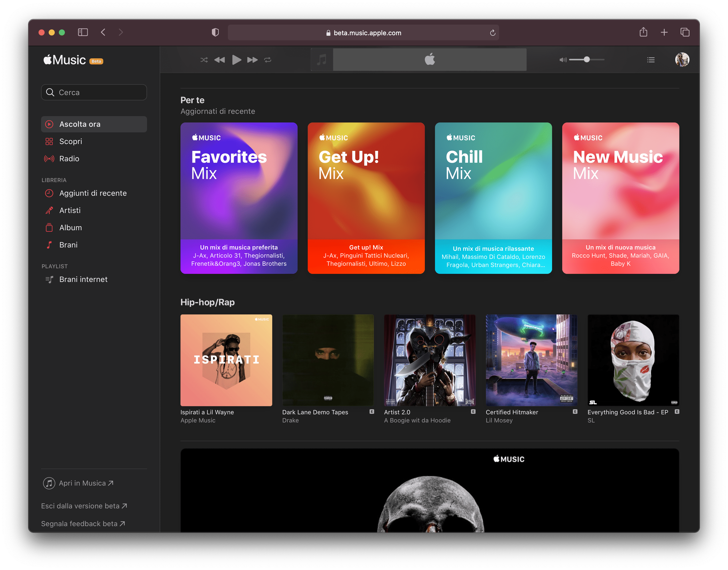
Task: Start playback with the play button
Action: coord(236,60)
